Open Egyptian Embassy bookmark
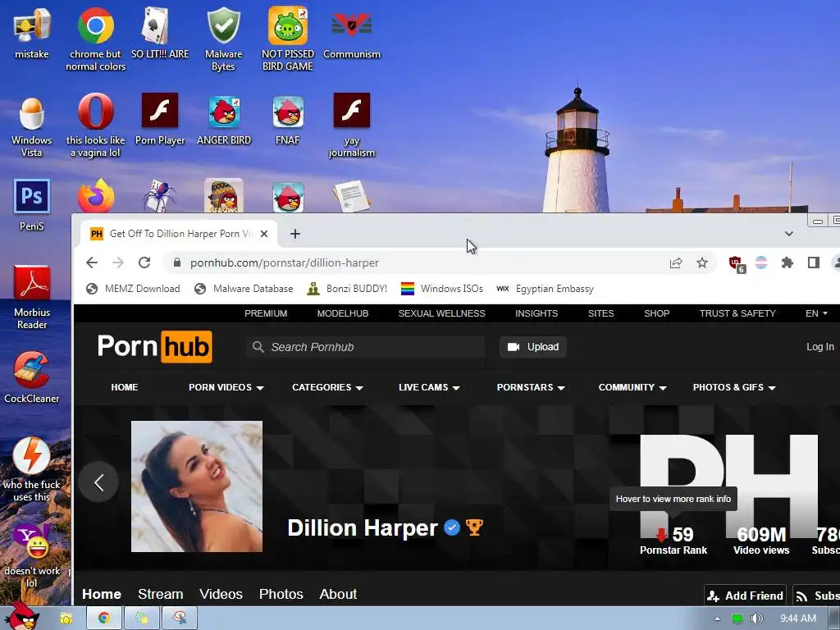Screen dimensions: 840x630 point(545,289)
